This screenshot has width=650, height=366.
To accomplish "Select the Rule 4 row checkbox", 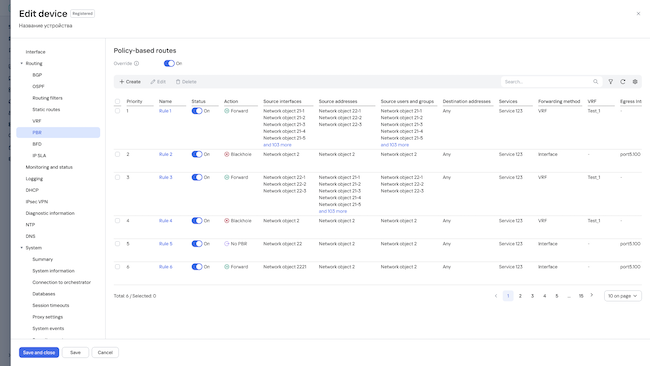I will coord(117,221).
